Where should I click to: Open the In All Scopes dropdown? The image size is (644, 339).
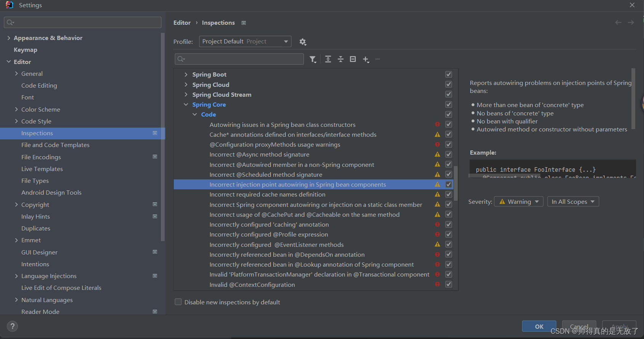pyautogui.click(x=573, y=201)
